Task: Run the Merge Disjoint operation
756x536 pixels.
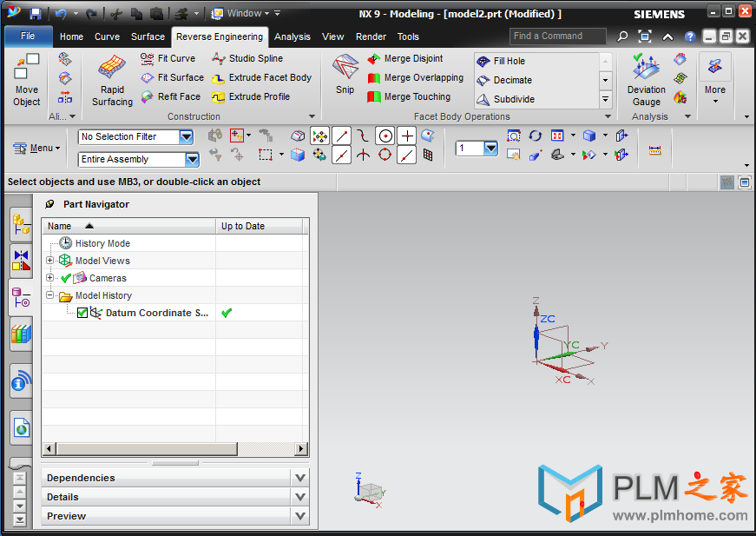Action: click(405, 58)
